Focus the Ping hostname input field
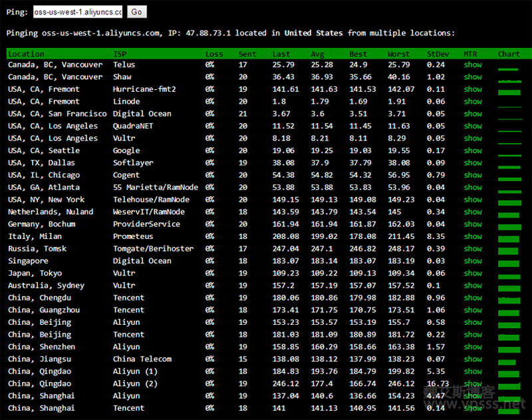 click(78, 12)
